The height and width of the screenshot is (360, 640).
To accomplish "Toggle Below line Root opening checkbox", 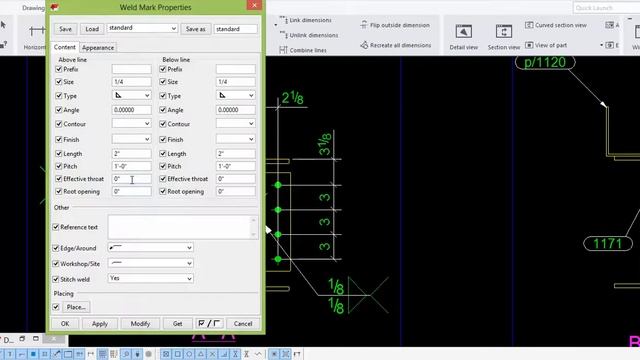I will 162,191.
